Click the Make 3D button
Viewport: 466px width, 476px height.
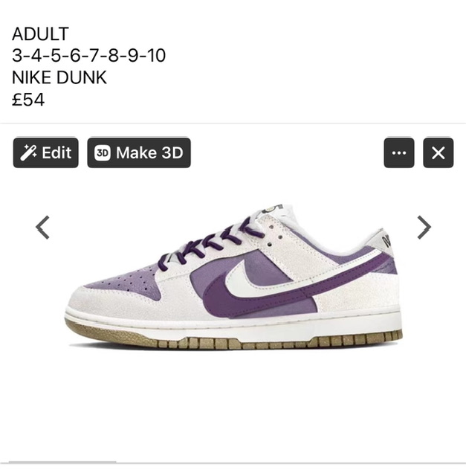point(139,152)
